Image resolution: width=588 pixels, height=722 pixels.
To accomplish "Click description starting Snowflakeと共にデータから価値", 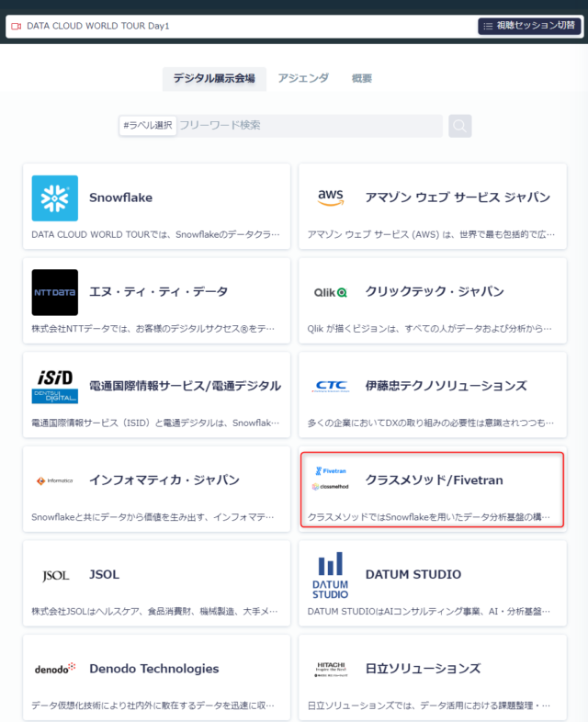I will (153, 517).
